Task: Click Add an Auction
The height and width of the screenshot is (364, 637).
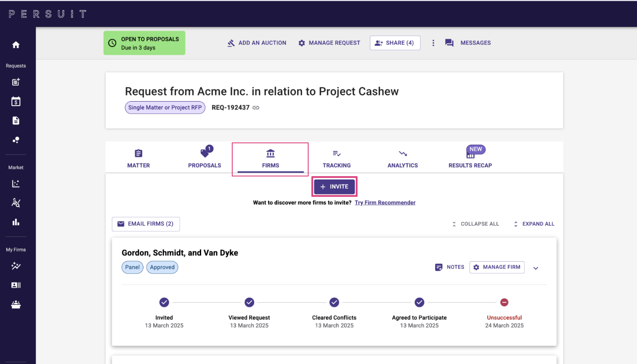Action: tap(257, 43)
